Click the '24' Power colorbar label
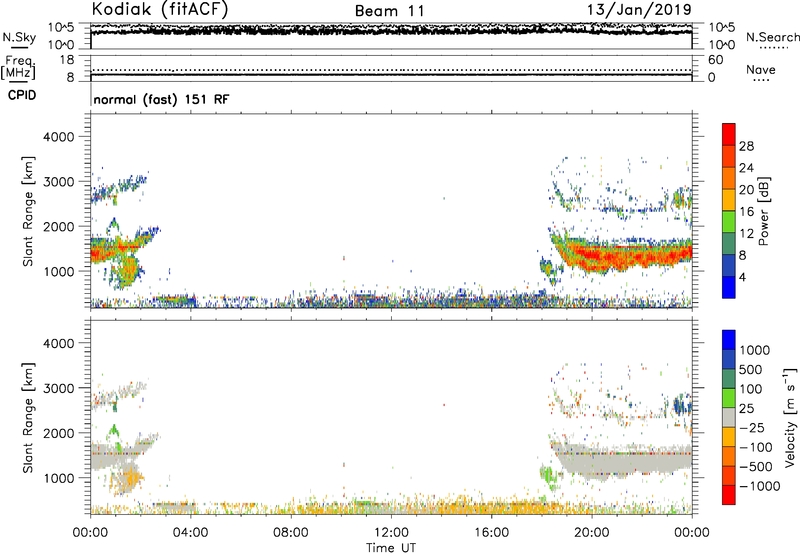Screen dimensions: 800x554 pyautogui.click(x=746, y=168)
